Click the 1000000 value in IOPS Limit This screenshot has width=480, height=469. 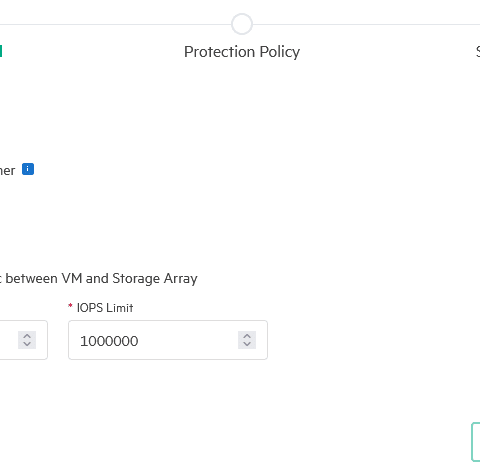(109, 341)
